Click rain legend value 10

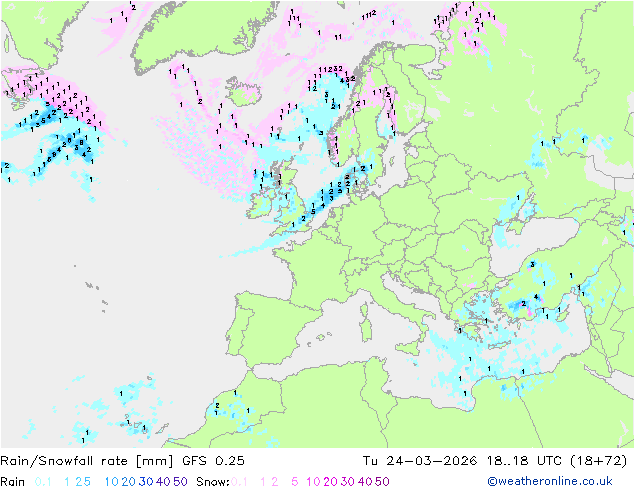pyautogui.click(x=112, y=482)
